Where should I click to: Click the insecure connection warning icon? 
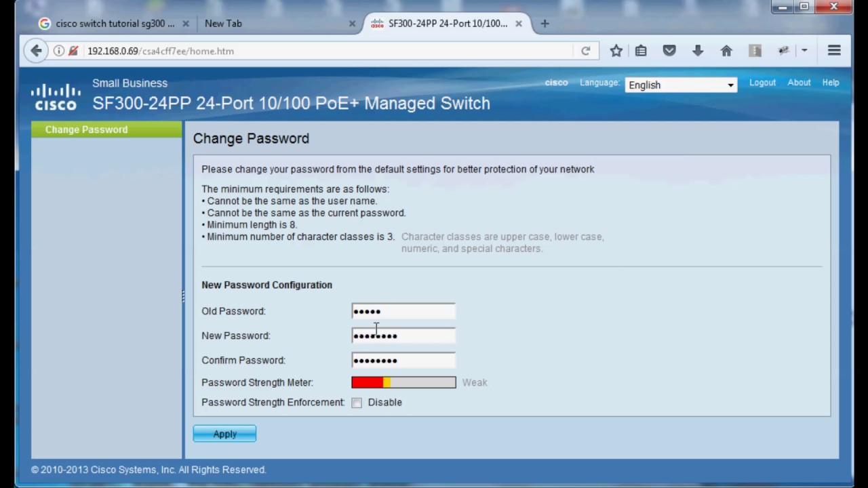73,51
